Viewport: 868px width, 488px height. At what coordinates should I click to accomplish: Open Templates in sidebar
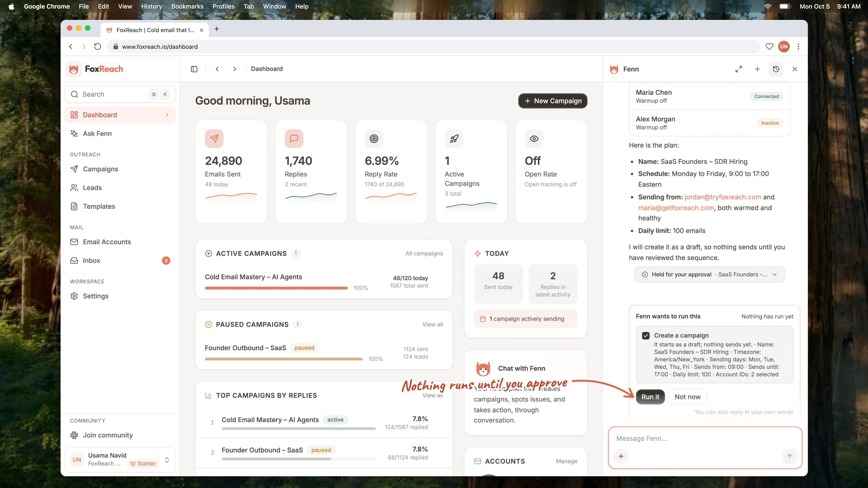120,206
